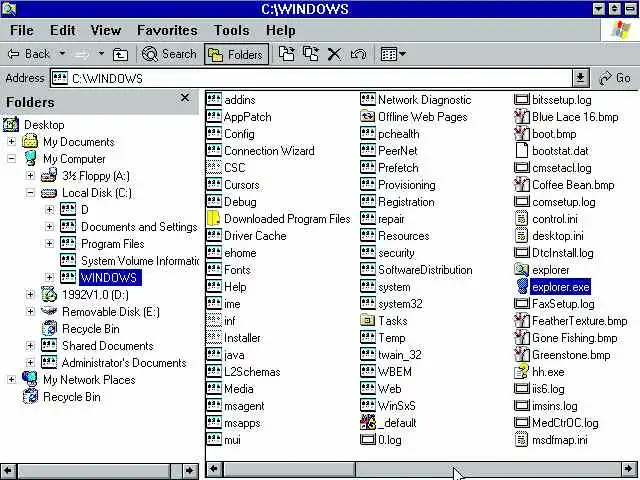Click the Delete X toolbar icon
Image resolution: width=640 pixels, height=480 pixels.
[334, 54]
